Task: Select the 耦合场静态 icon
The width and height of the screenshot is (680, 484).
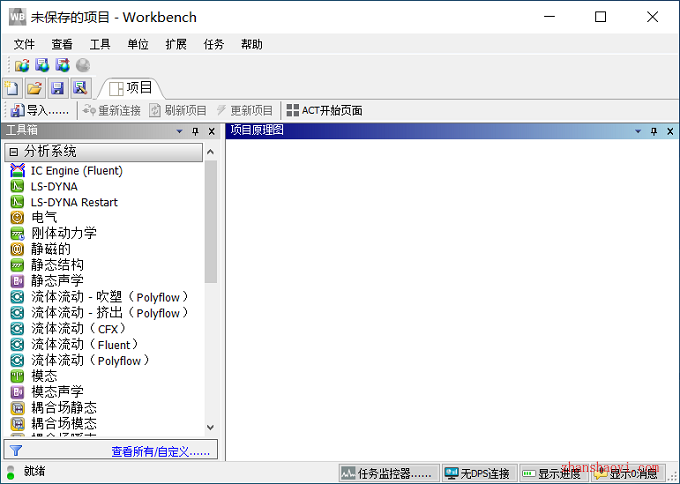Action: (x=17, y=408)
